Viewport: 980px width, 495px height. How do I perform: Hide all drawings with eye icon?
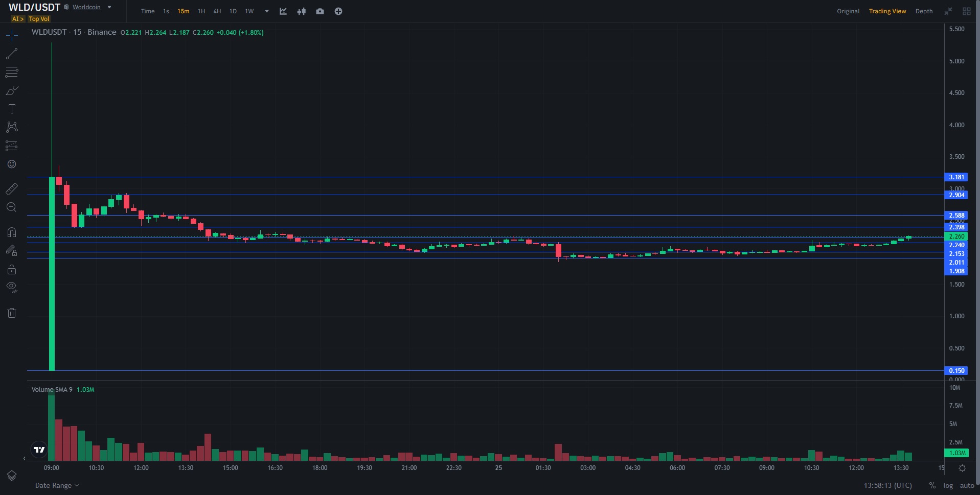pos(12,288)
